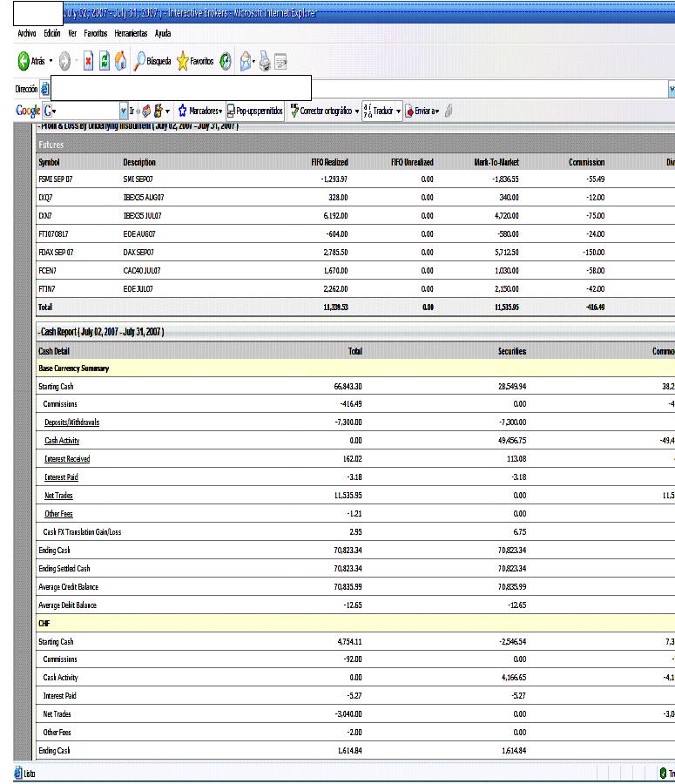Click the Atrás back arrow button

[x=26, y=62]
